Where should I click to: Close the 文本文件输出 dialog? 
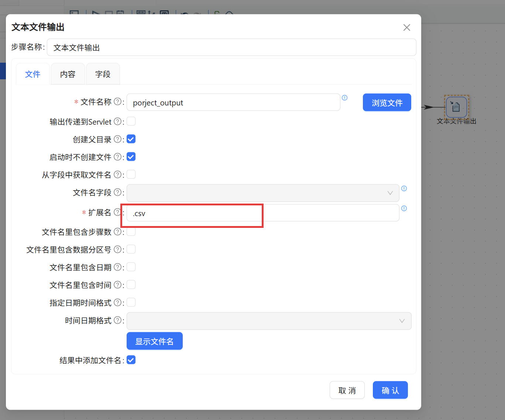[407, 28]
